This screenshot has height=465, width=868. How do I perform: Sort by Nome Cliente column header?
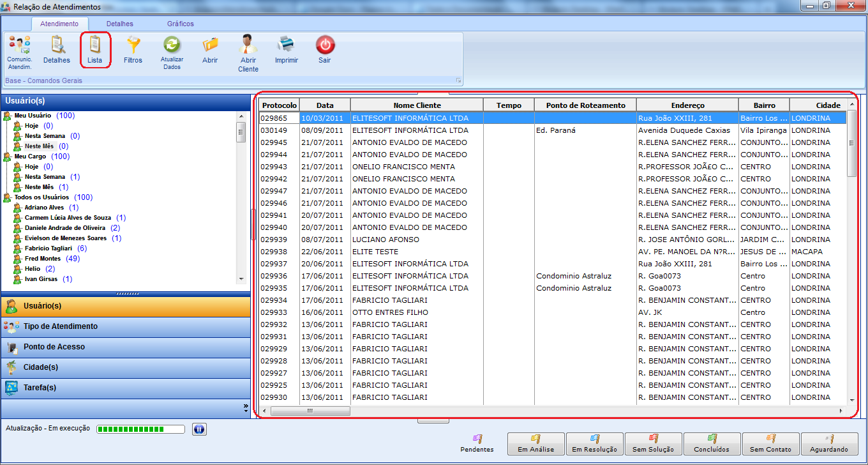(417, 105)
